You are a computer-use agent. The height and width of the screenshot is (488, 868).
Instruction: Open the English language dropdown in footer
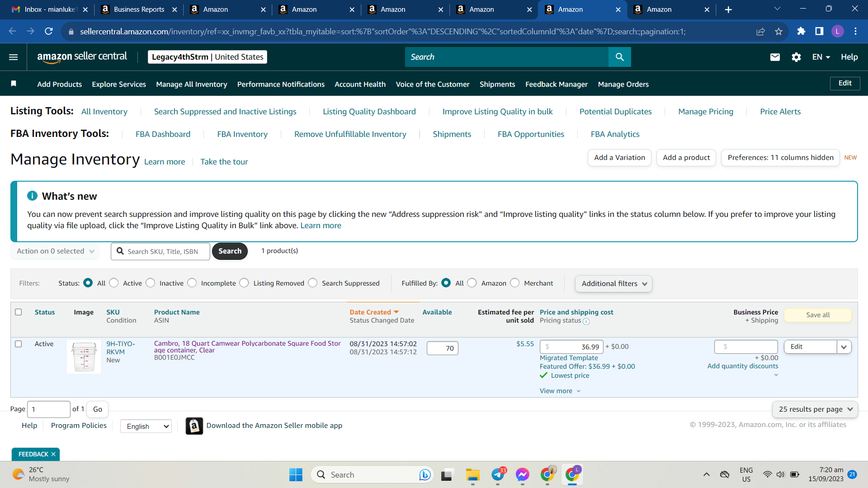(x=146, y=426)
